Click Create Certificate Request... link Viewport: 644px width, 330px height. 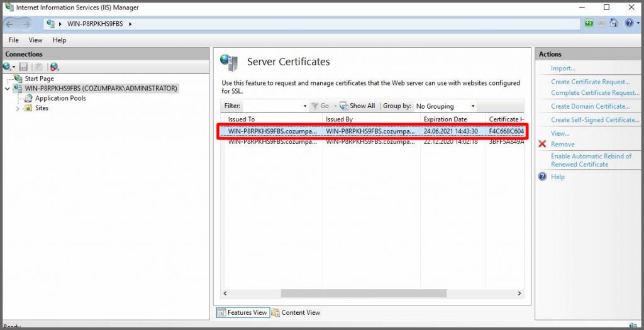click(590, 82)
